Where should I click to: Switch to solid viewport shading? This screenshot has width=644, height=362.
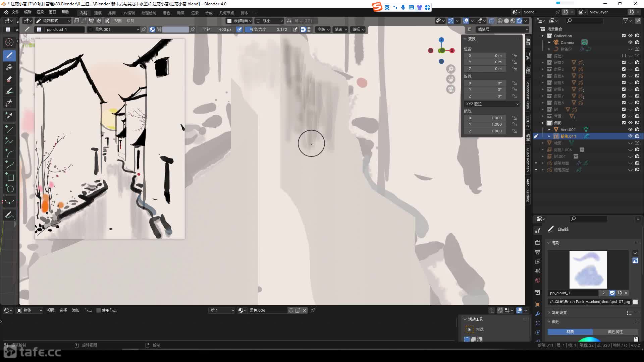[506, 21]
